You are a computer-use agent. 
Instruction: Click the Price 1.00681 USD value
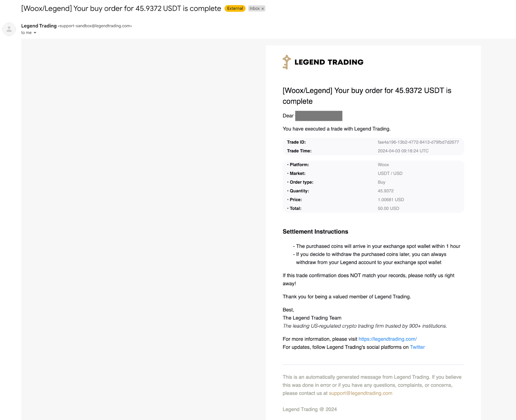pyautogui.click(x=391, y=200)
